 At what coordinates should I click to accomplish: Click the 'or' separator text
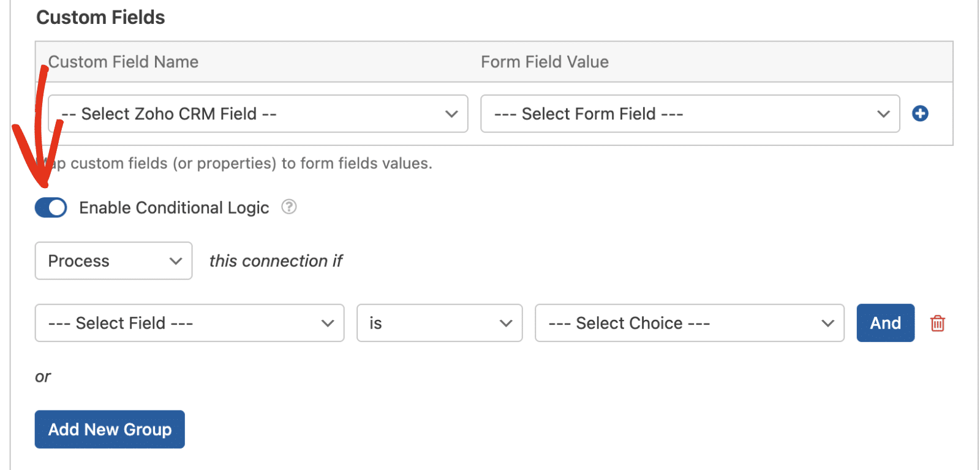43,376
